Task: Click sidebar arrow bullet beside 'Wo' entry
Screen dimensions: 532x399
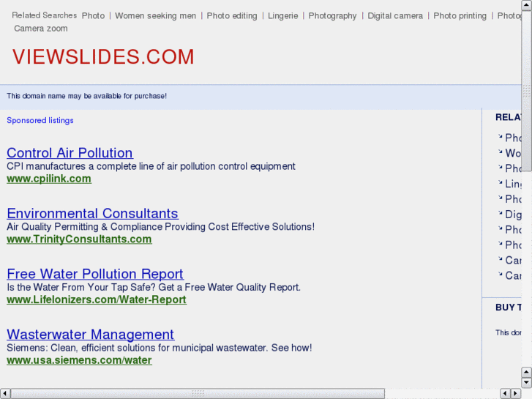Action: pyautogui.click(x=500, y=152)
